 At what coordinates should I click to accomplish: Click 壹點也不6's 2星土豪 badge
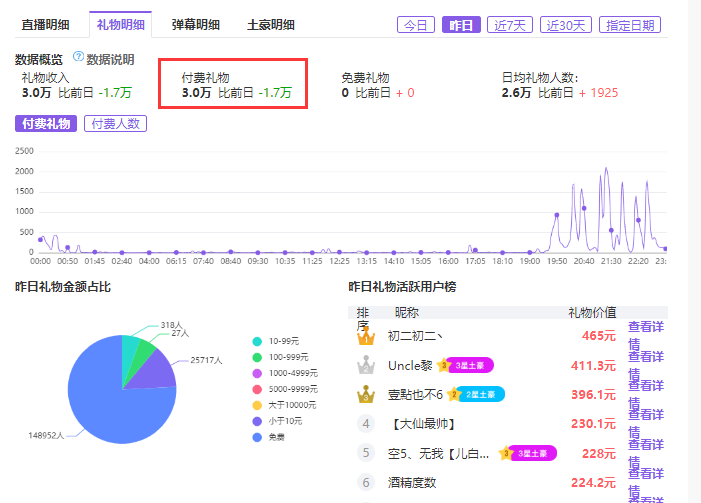[x=476, y=394]
